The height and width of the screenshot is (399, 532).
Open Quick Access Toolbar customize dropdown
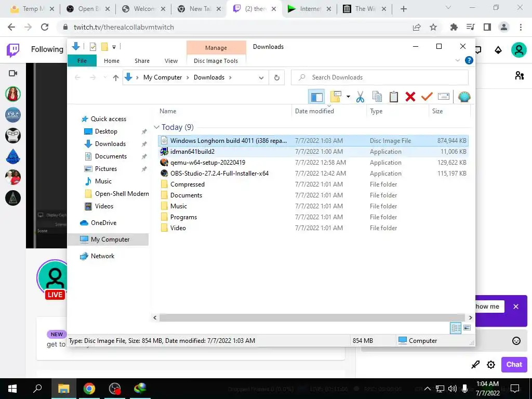tap(114, 47)
